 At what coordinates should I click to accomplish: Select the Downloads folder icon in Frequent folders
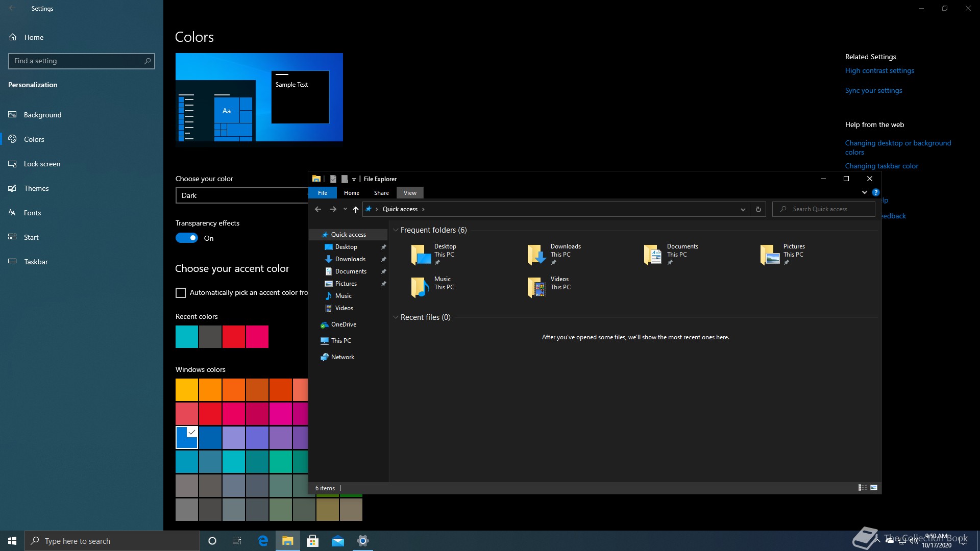[x=537, y=254]
